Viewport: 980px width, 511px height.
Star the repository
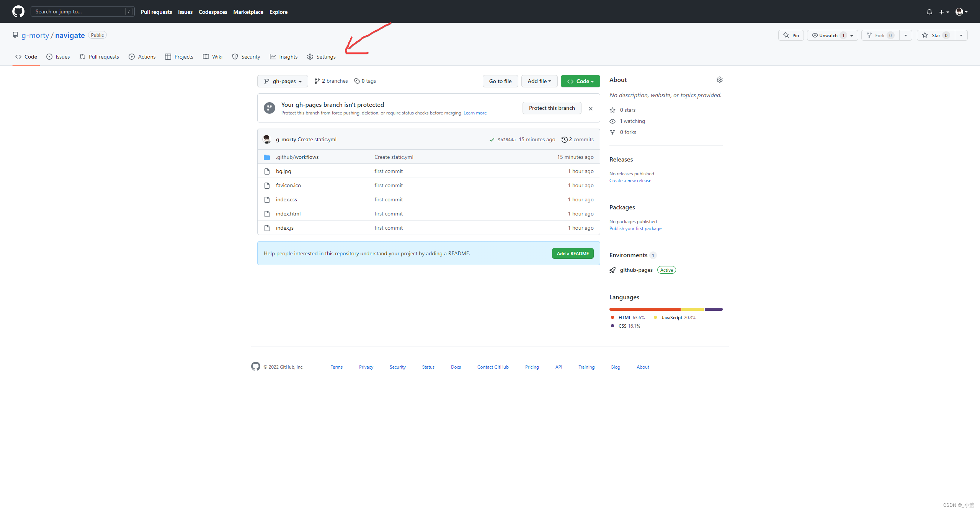point(935,35)
